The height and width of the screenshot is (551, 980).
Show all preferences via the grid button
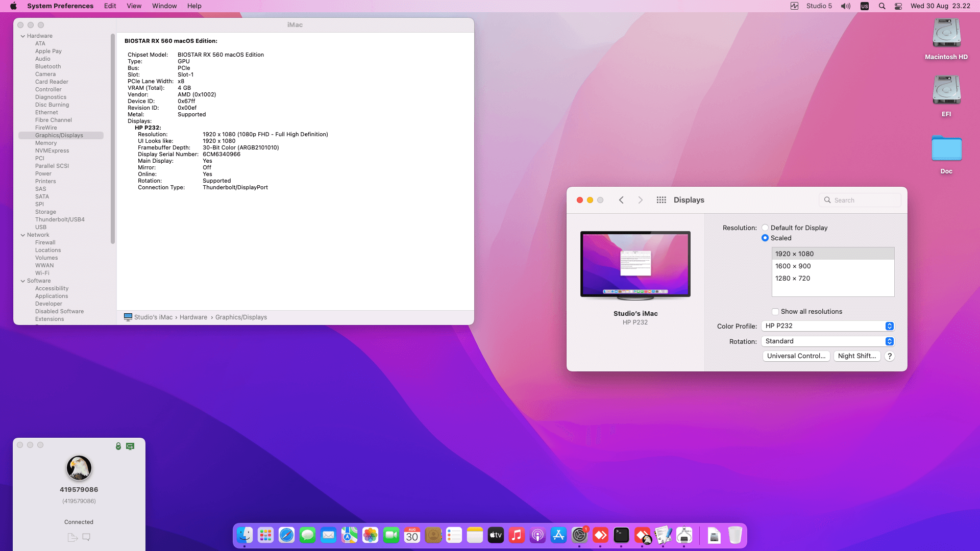(x=661, y=200)
